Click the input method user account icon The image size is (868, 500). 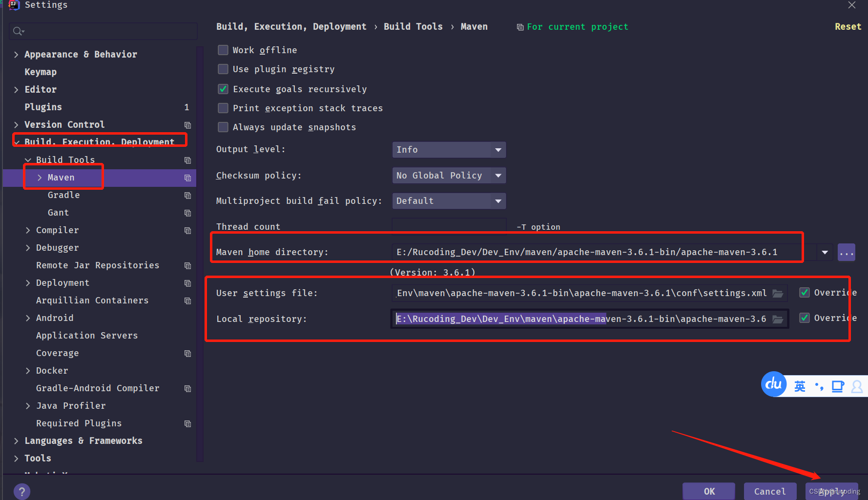coord(857,386)
